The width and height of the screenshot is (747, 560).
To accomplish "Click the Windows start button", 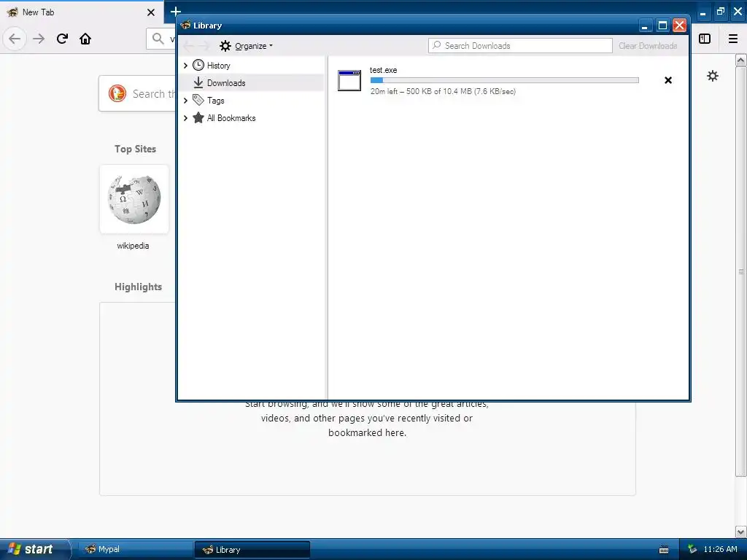I will (x=34, y=549).
